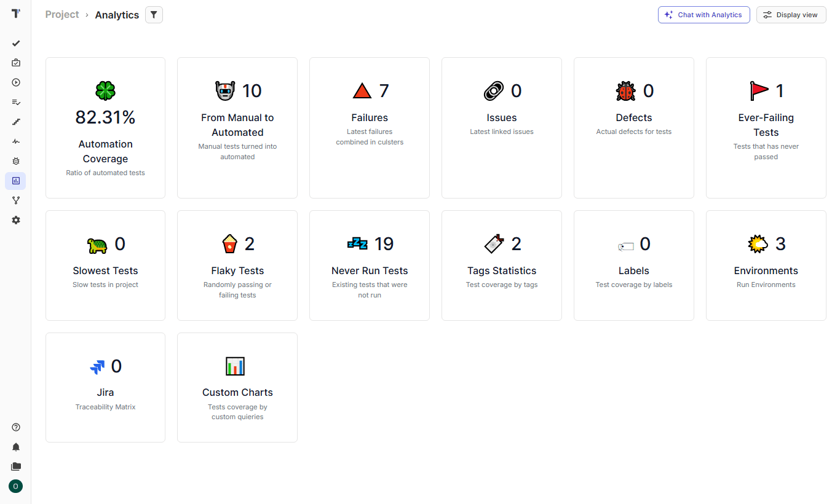Open the Environments card
This screenshot has height=504, width=840.
pyautogui.click(x=766, y=266)
